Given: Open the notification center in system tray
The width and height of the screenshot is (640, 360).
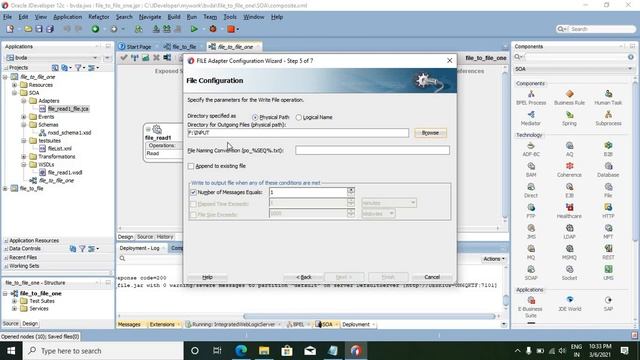Looking at the screenshot, I should point(624,351).
